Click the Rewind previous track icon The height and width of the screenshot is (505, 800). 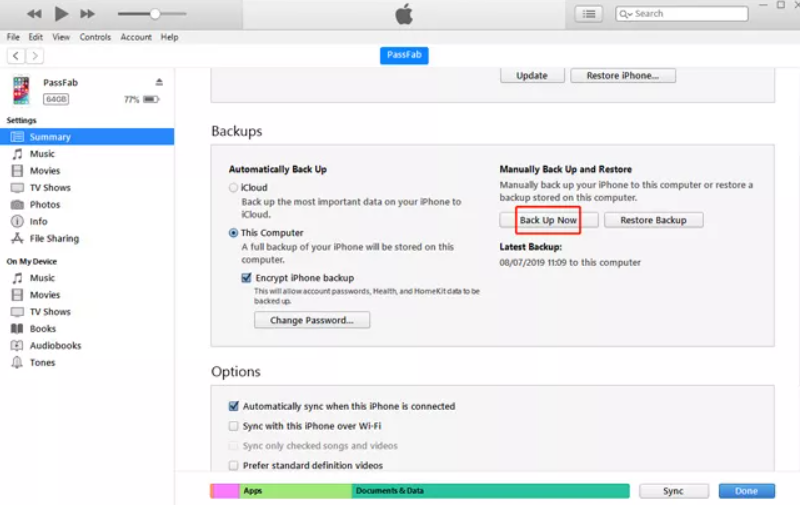point(35,14)
